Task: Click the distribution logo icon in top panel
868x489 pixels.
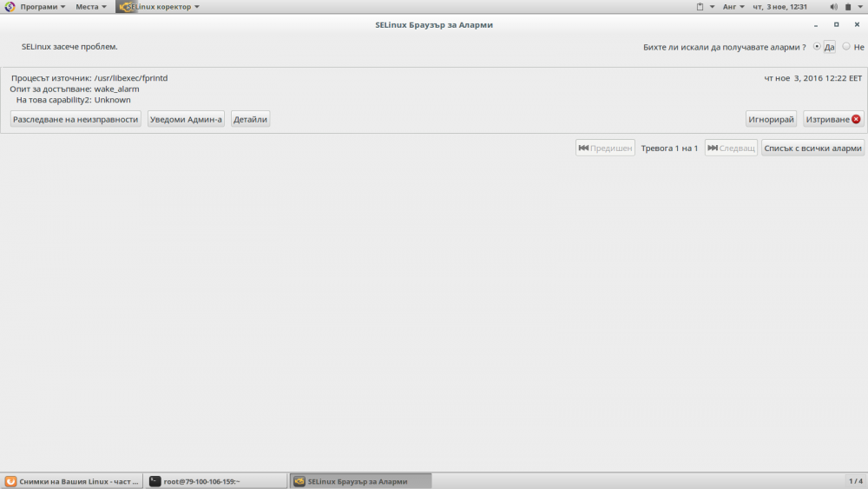Action: point(10,7)
